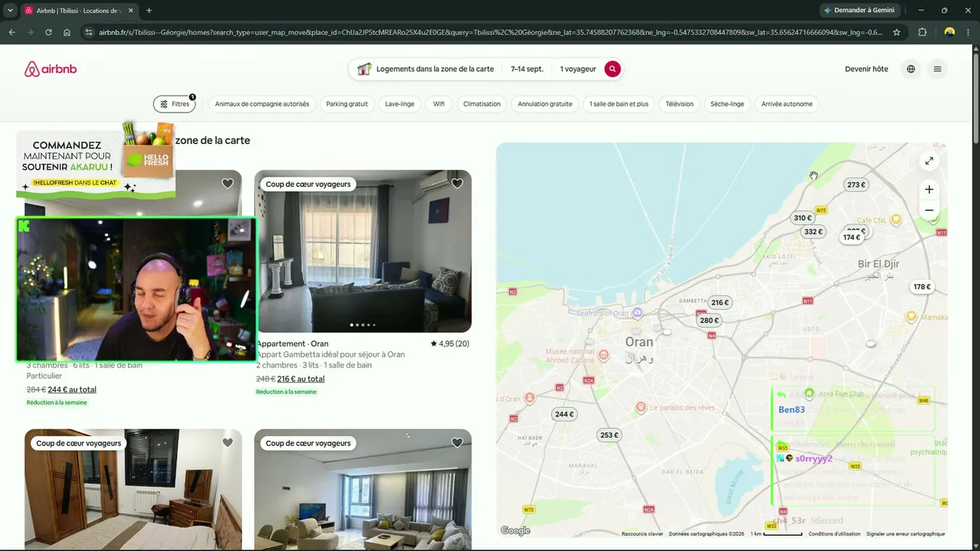Enable the Lave-linge filter
Screen dimensions: 980x551
point(400,104)
